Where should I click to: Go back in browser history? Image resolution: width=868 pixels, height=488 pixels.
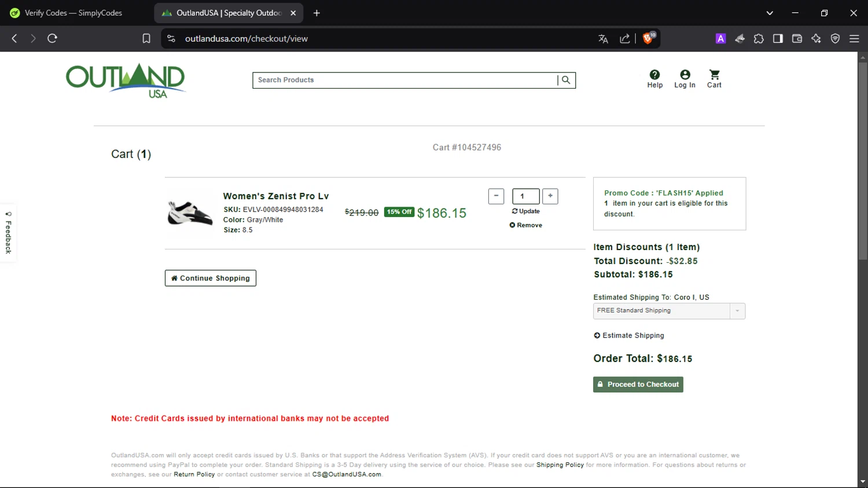(x=14, y=38)
